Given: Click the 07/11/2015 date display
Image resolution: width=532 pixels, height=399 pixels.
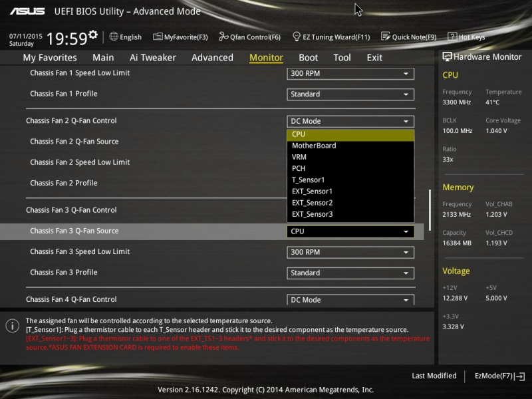Looking at the screenshot, I should [x=26, y=36].
